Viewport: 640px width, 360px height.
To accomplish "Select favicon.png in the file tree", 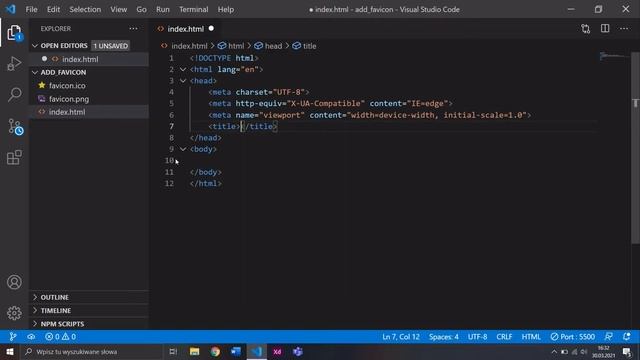I will [x=69, y=99].
